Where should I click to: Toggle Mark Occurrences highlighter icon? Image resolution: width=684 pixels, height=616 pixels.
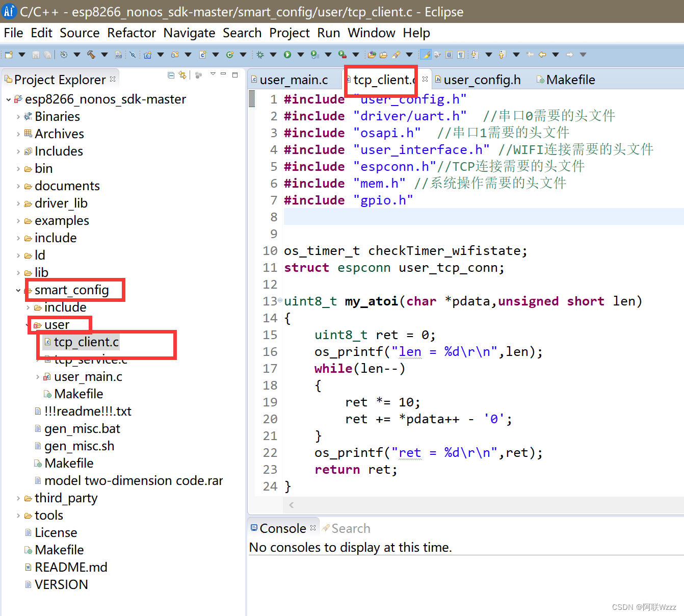coord(426,55)
